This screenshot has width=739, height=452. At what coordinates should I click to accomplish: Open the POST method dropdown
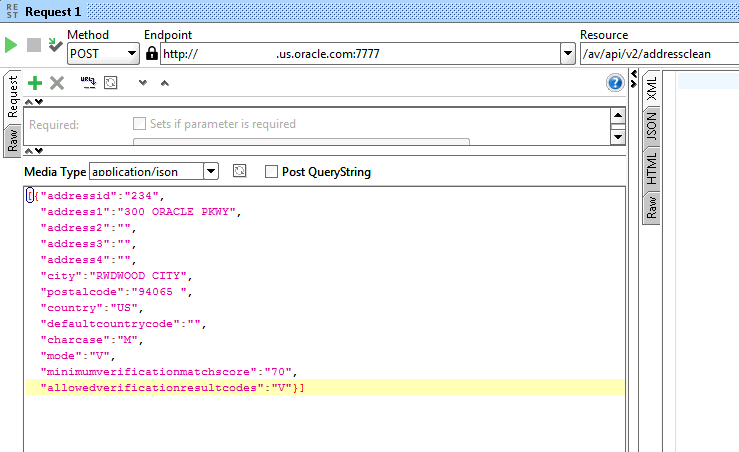[x=103, y=54]
